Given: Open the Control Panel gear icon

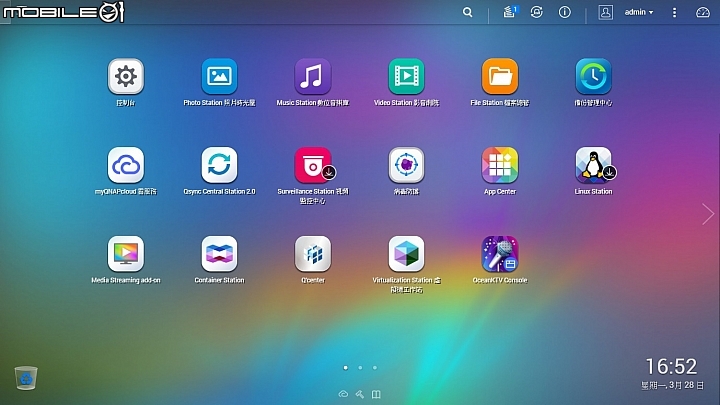Looking at the screenshot, I should coord(126,76).
